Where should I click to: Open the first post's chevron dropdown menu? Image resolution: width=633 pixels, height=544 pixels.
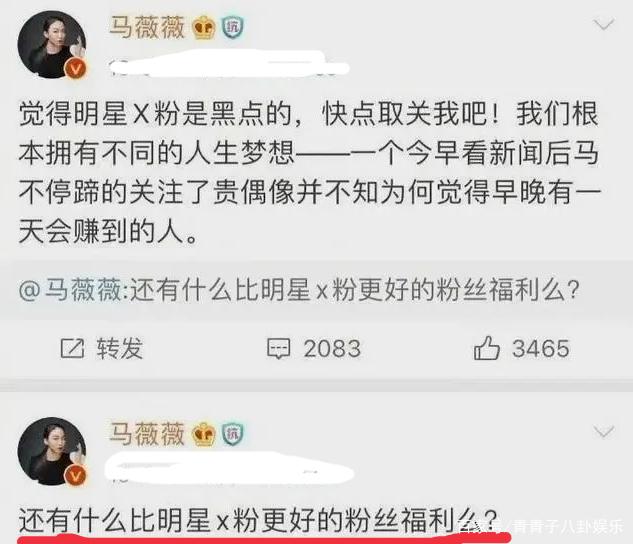click(604, 25)
